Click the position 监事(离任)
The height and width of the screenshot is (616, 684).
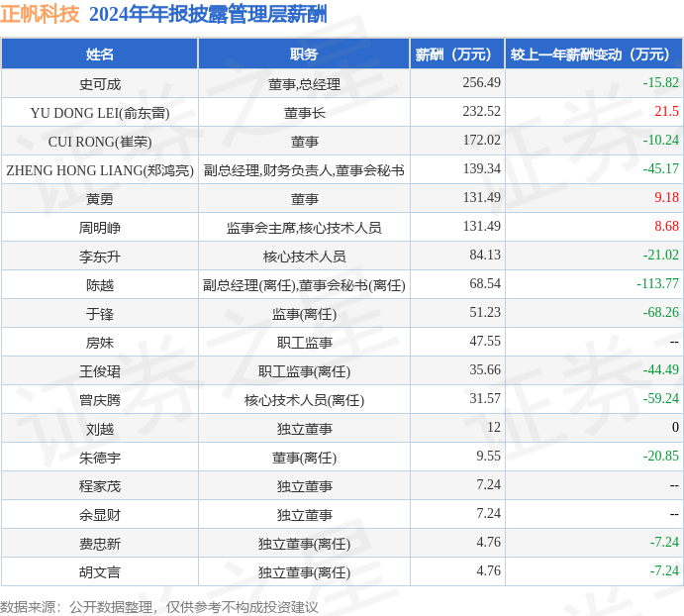point(304,314)
